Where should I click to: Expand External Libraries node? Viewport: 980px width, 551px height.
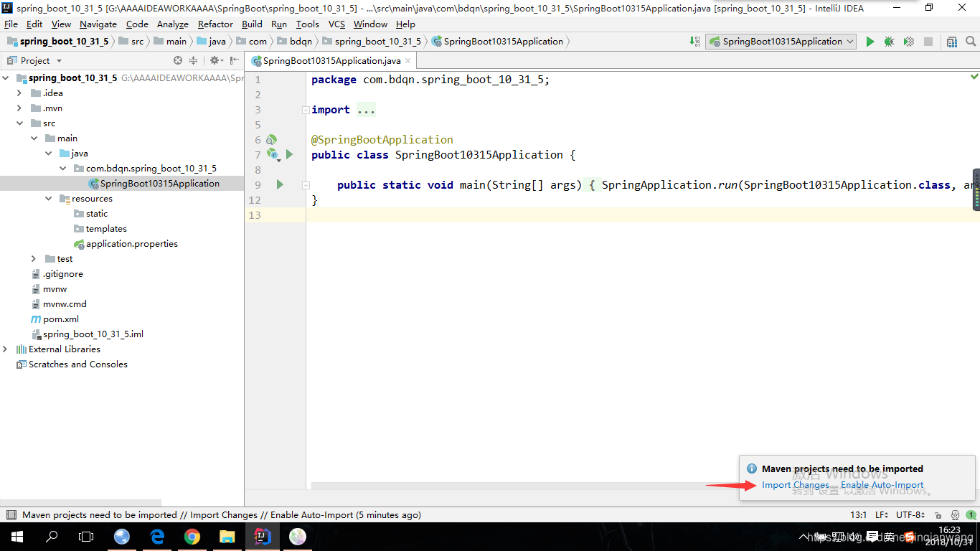[5, 349]
